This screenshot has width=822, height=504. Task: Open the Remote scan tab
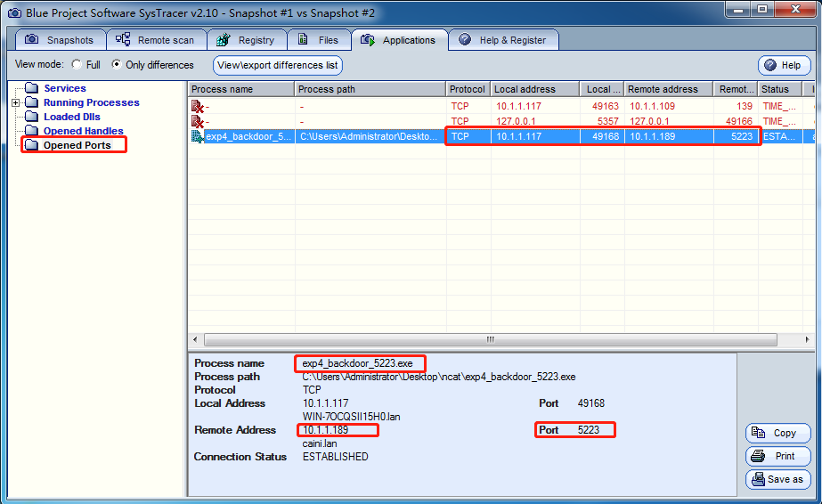(x=157, y=40)
